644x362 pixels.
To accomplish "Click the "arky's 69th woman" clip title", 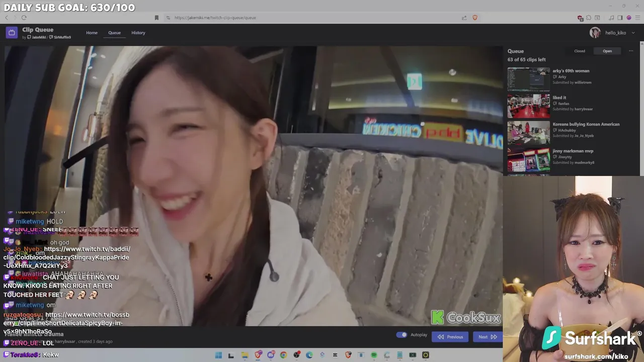I will (571, 71).
